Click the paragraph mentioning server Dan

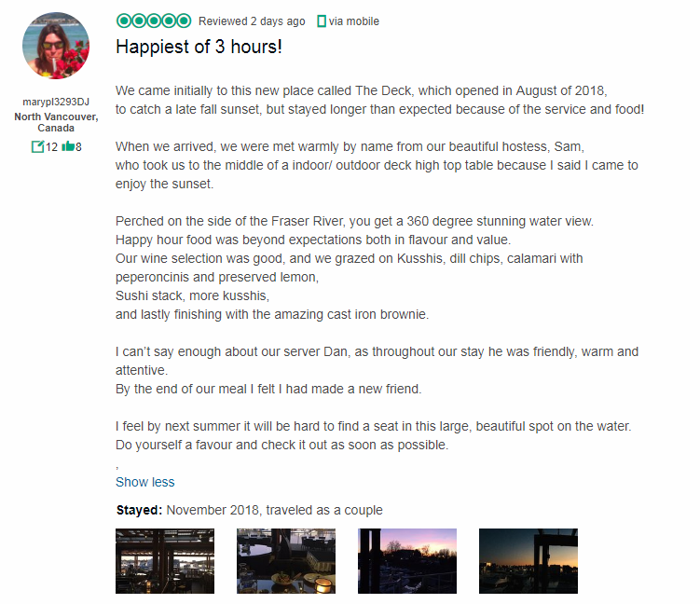[x=377, y=370]
